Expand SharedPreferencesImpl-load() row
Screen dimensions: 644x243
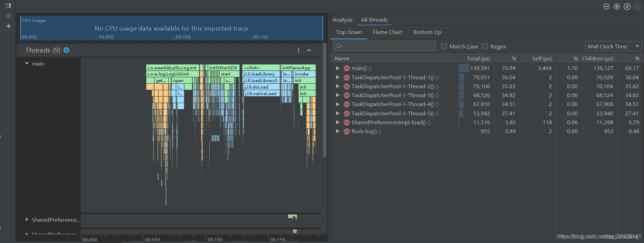point(337,123)
